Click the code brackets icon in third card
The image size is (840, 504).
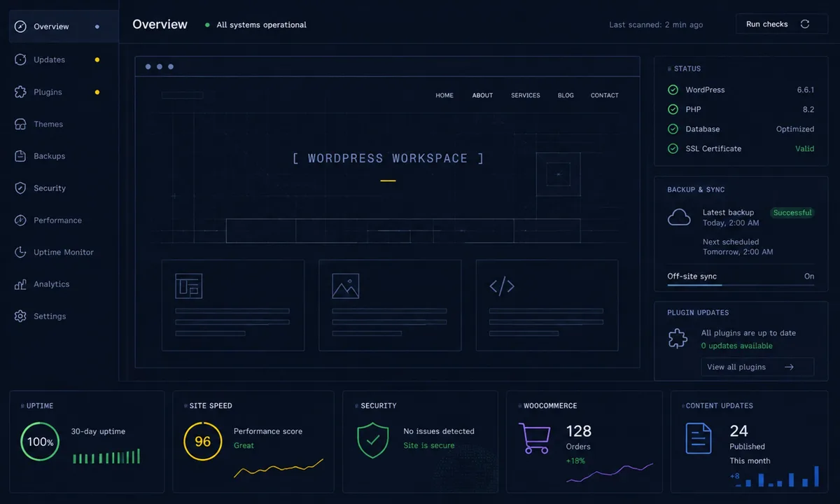click(502, 286)
